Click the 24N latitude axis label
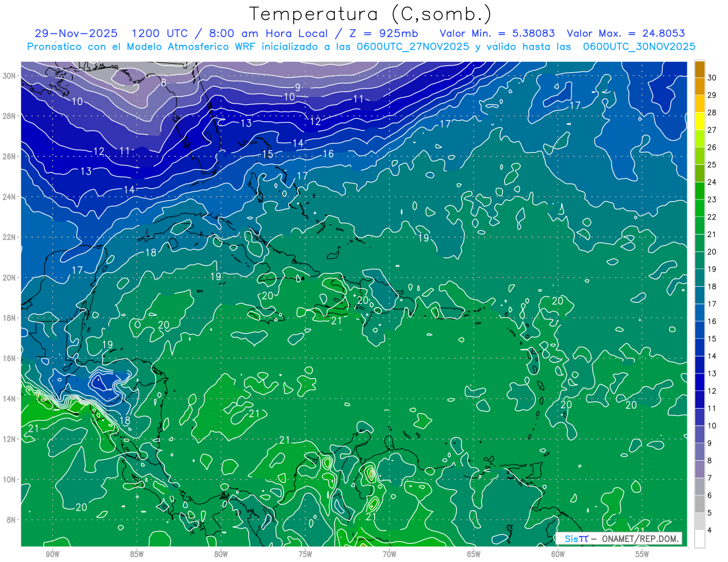Viewport: 728px width, 562px height. (x=9, y=197)
